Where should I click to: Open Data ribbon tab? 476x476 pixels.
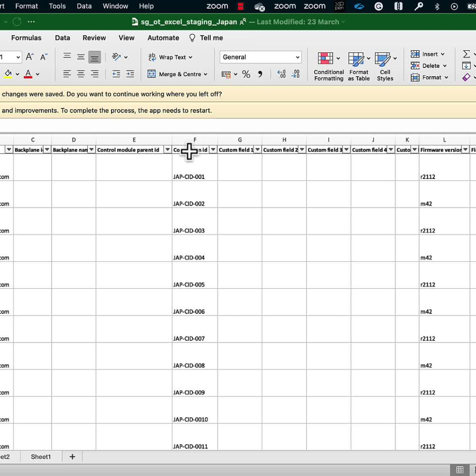click(63, 38)
